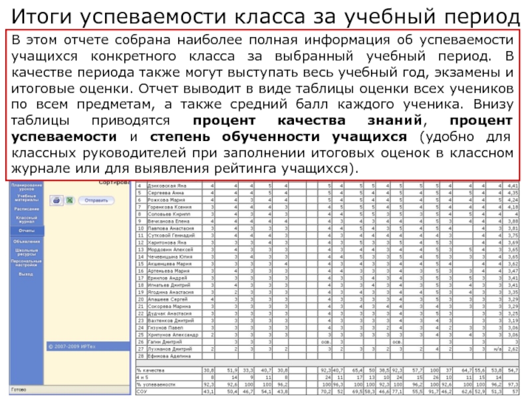Click the Готово status bar text
532x399 pixels.
pos(19,390)
